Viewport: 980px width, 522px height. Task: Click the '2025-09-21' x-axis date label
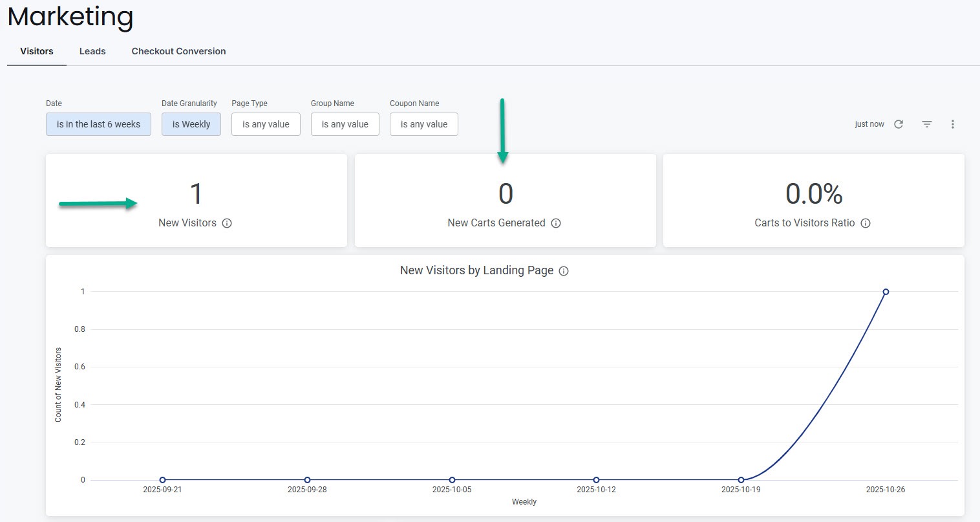(162, 490)
